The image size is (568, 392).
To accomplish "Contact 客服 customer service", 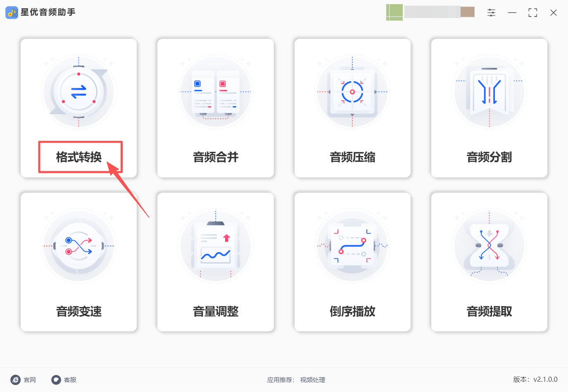I will 64,380.
